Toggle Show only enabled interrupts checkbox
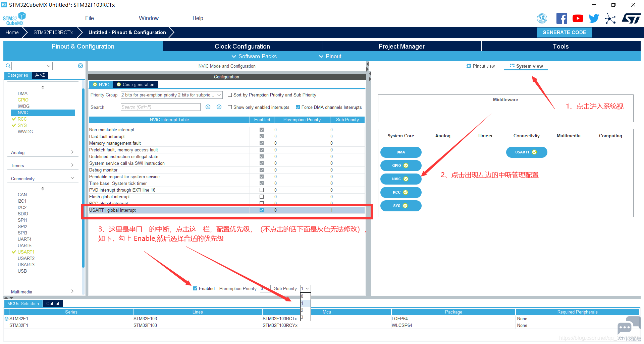The width and height of the screenshot is (644, 344). (x=230, y=108)
